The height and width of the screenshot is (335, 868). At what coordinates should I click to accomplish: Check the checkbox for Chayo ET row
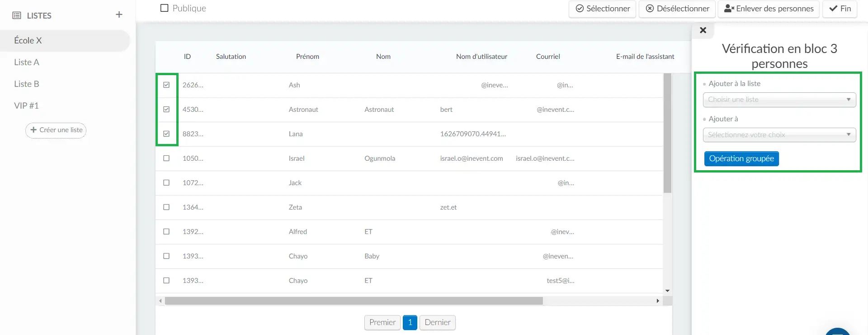pyautogui.click(x=166, y=281)
